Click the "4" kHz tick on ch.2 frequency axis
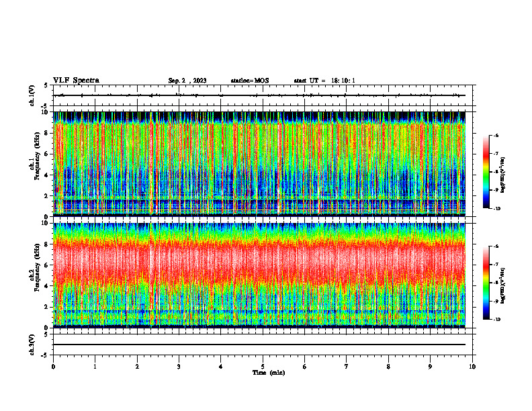532x411 pixels. tap(47, 286)
